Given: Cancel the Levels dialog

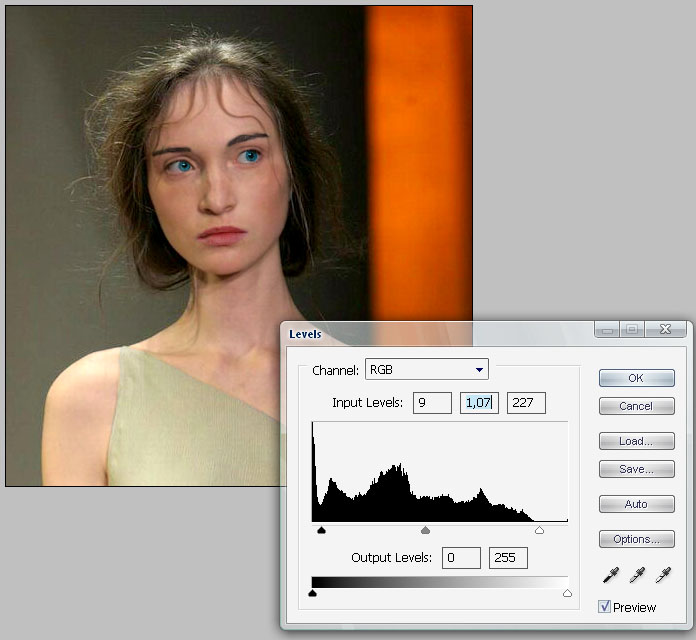Looking at the screenshot, I should [x=637, y=406].
